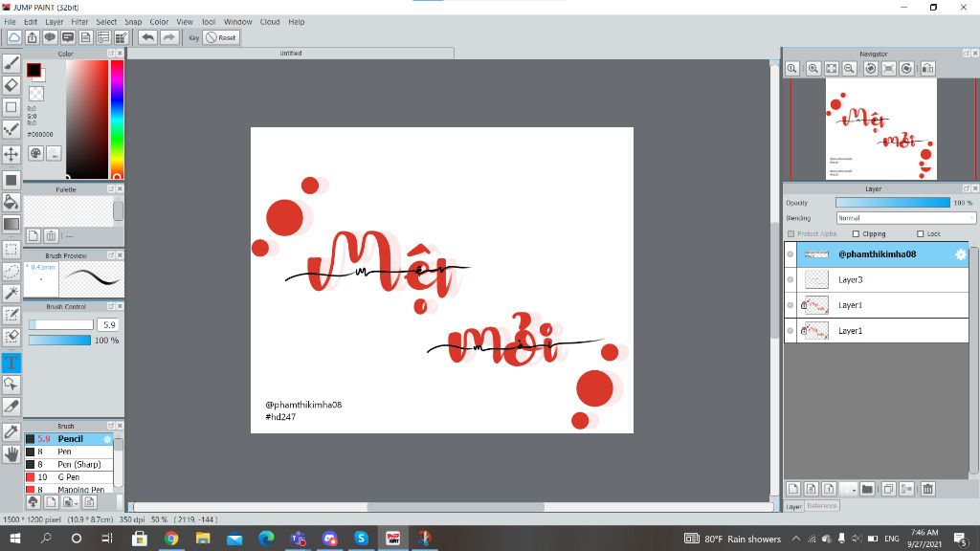Toggle visibility of upper Layer1
Viewport: 980px width, 551px height.
tap(791, 305)
